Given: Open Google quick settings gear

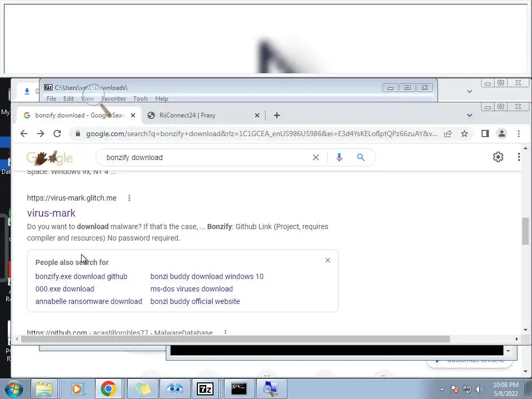Looking at the screenshot, I should [498, 157].
